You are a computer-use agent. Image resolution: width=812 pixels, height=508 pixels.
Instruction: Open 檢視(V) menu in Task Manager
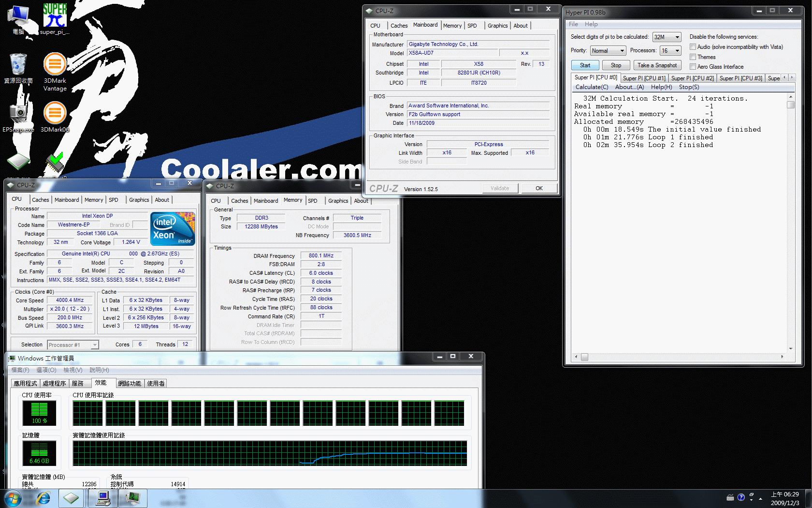pyautogui.click(x=73, y=370)
